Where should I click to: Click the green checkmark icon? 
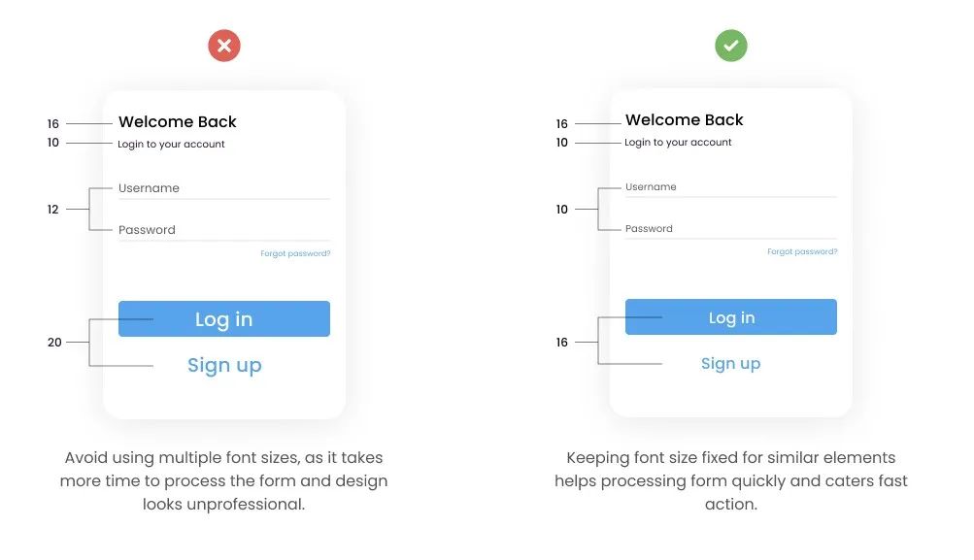tap(731, 46)
